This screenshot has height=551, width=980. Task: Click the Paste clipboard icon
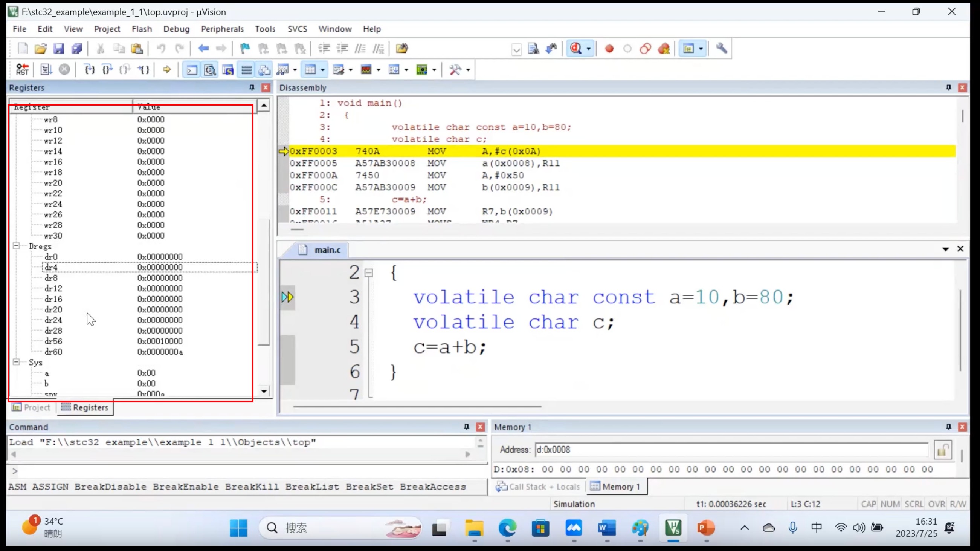(137, 49)
